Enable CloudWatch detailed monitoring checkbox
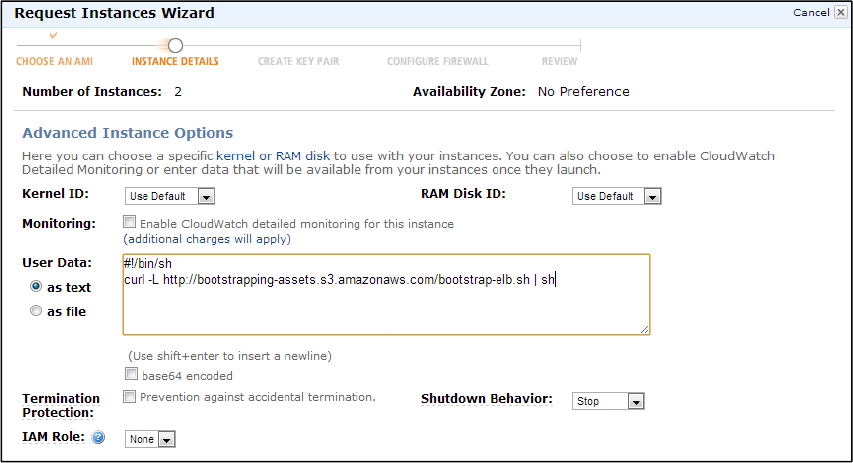The width and height of the screenshot is (853, 463). tap(130, 223)
